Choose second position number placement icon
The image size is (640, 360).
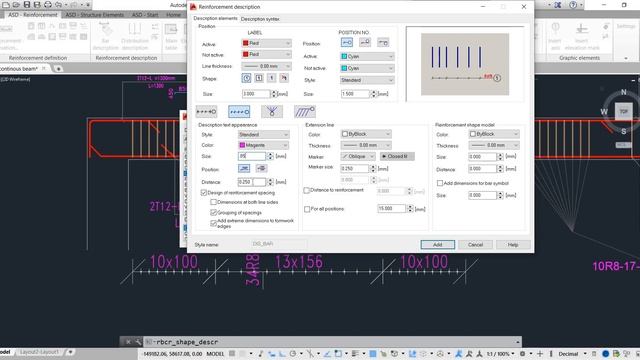[364, 42]
